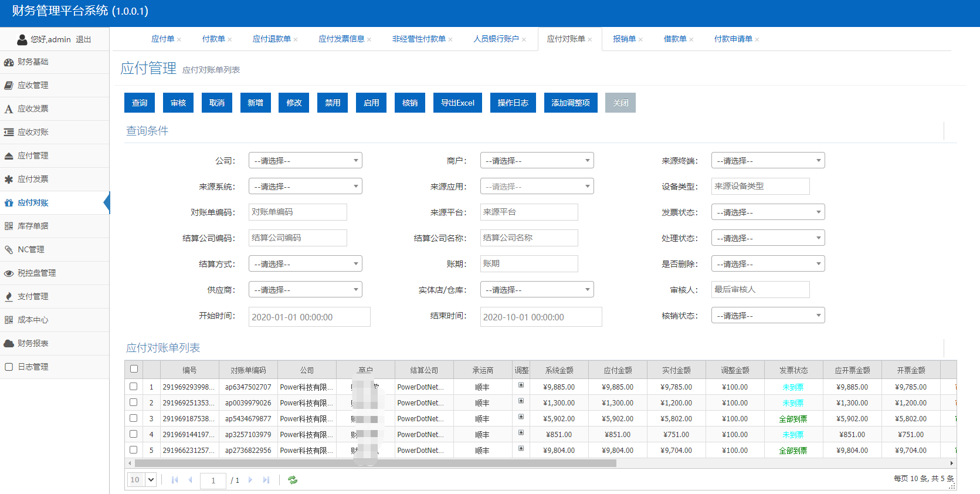Click the 导出Excel button
Viewport: 980px width, 494px height.
tap(457, 103)
